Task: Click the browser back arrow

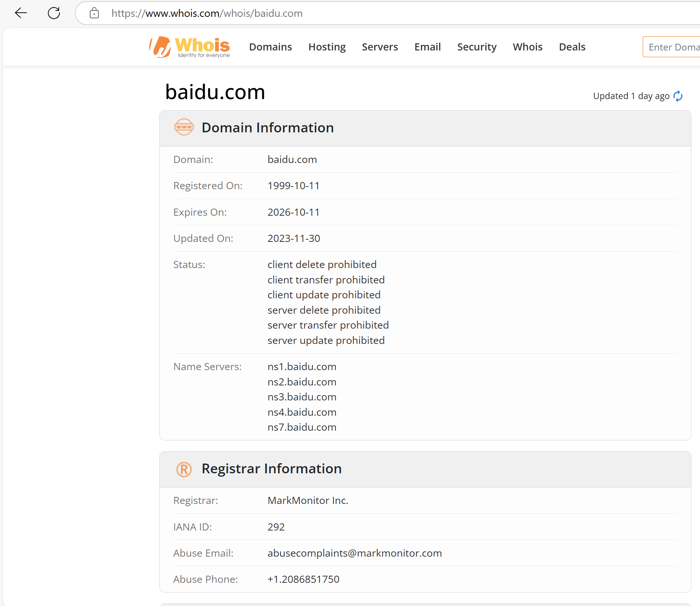Action: tap(21, 13)
